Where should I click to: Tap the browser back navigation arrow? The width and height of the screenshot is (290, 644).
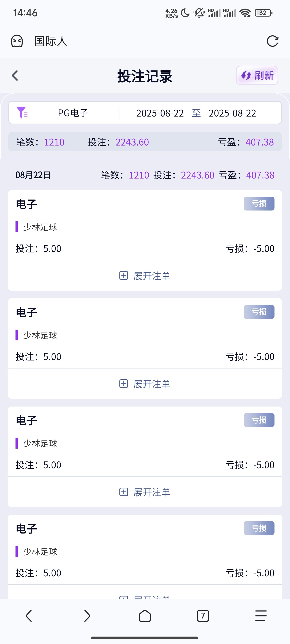(29, 615)
